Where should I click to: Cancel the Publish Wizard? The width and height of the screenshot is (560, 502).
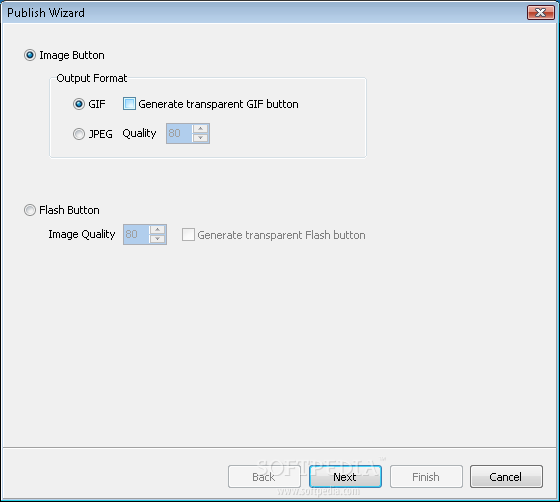pyautogui.click(x=506, y=477)
